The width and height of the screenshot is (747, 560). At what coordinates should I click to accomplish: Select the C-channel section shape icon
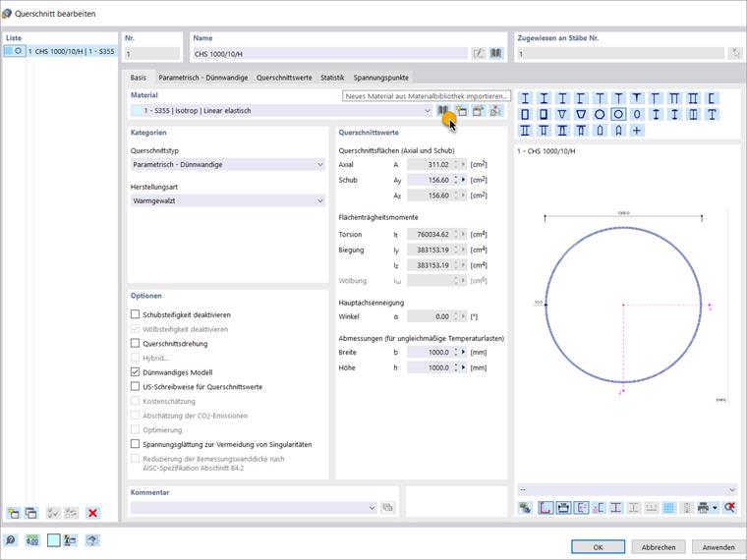pyautogui.click(x=712, y=98)
